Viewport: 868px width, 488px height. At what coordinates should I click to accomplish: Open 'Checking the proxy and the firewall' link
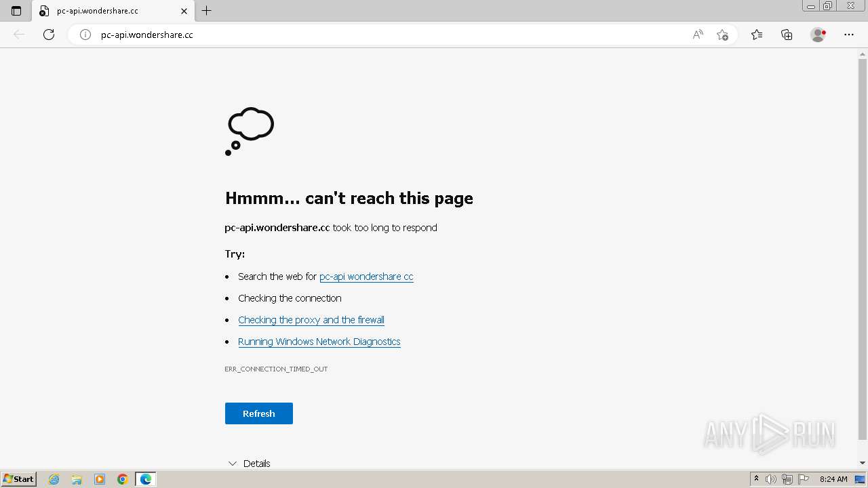pos(311,320)
